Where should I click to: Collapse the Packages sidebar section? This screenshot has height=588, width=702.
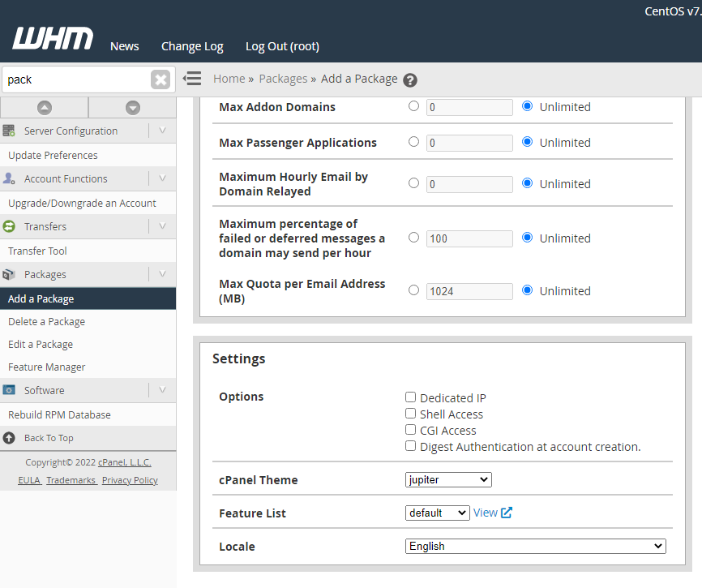coord(162,274)
